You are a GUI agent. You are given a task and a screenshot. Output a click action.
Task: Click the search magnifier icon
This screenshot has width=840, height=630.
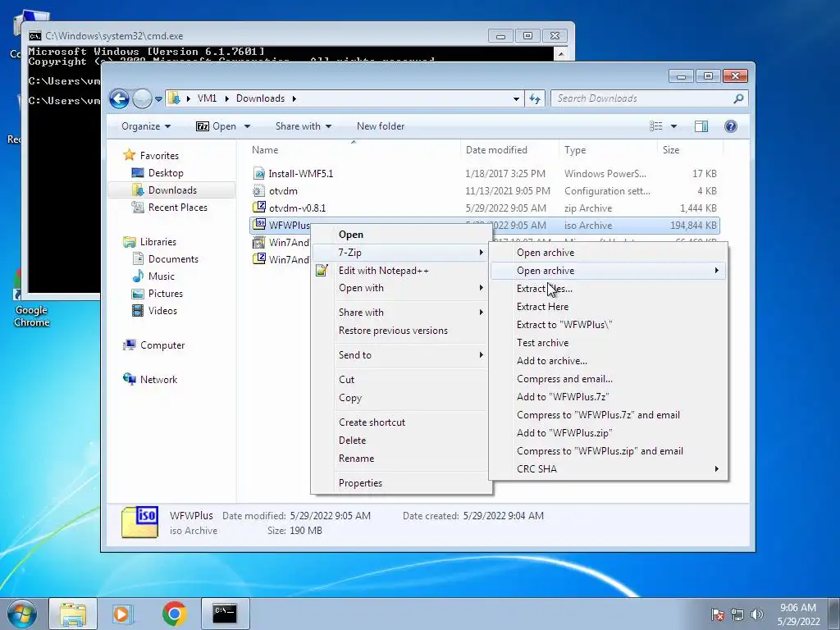[738, 98]
